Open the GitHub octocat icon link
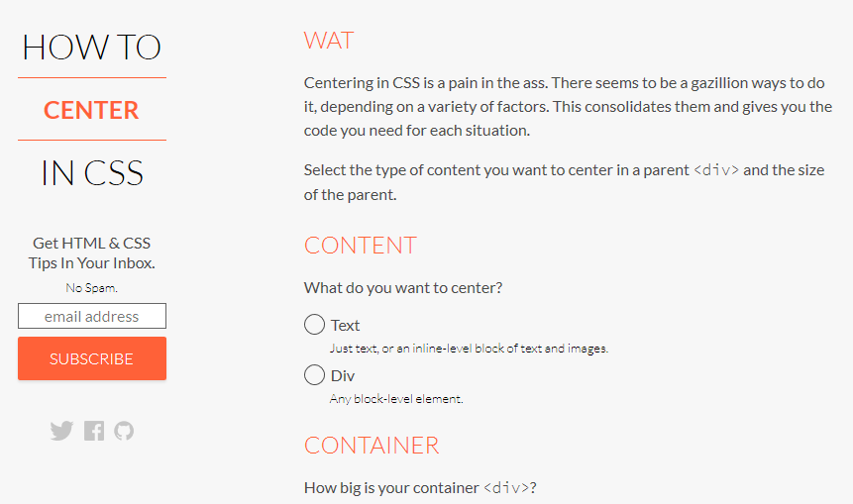 point(124,431)
